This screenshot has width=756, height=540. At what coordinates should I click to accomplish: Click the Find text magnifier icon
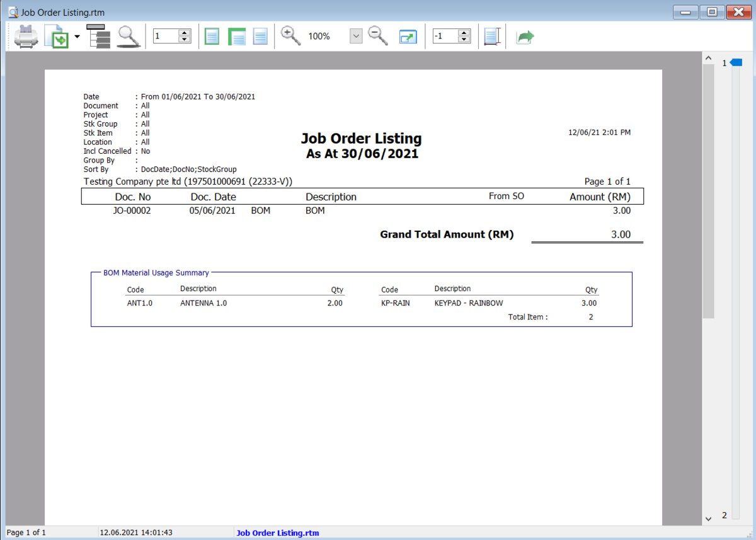[x=129, y=37]
